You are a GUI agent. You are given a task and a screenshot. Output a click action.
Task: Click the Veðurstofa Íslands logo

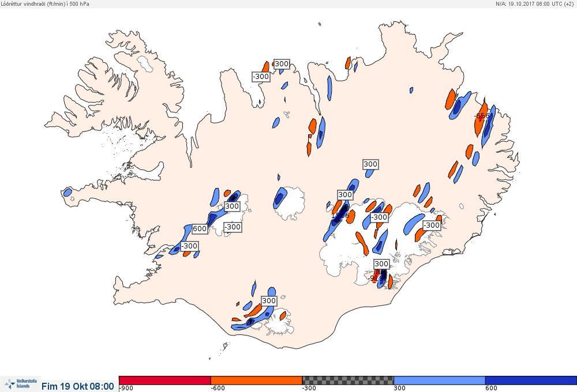21,384
